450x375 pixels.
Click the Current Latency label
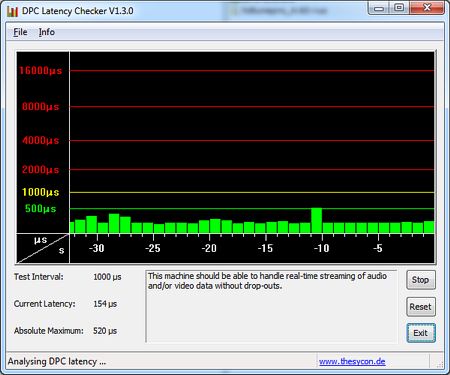pos(44,304)
